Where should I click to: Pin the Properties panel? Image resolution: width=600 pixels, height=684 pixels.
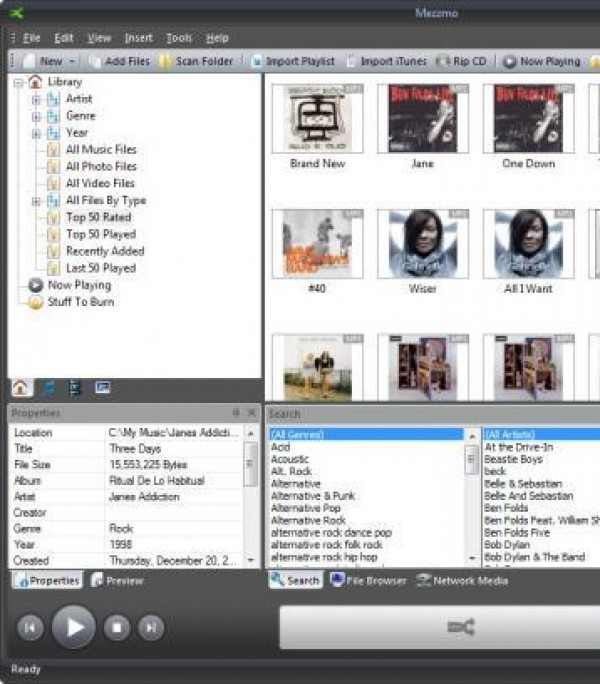tap(236, 412)
